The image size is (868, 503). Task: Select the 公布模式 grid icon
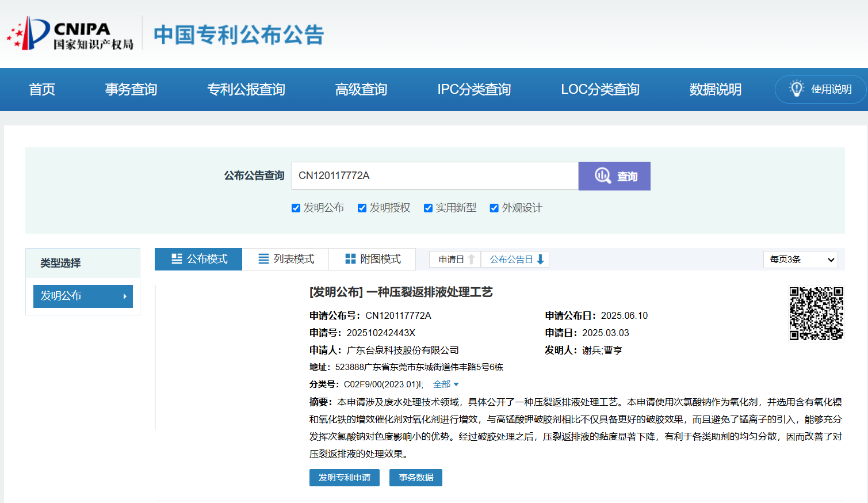tap(176, 259)
